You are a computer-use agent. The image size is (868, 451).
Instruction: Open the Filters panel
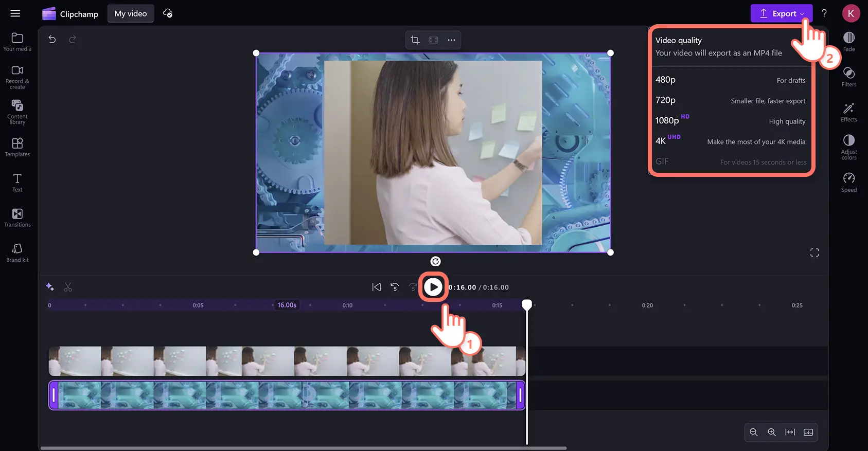(x=849, y=77)
